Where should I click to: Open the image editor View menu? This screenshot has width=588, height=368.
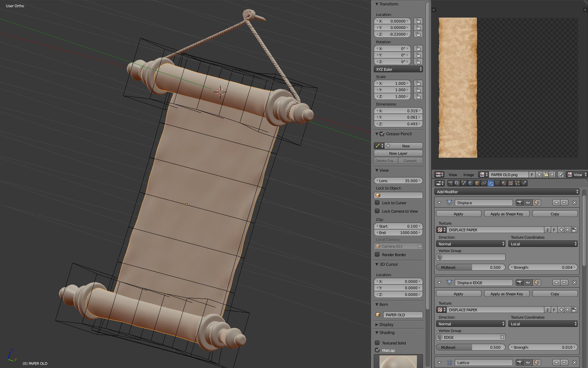tap(453, 175)
